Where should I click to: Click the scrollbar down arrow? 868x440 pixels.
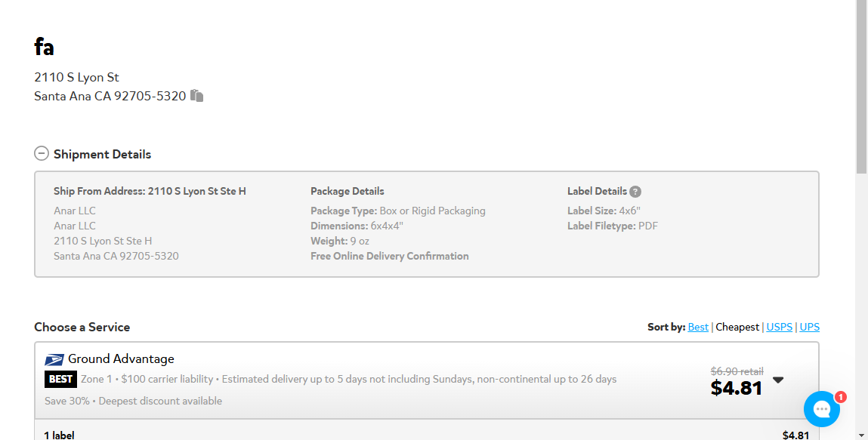(861, 435)
